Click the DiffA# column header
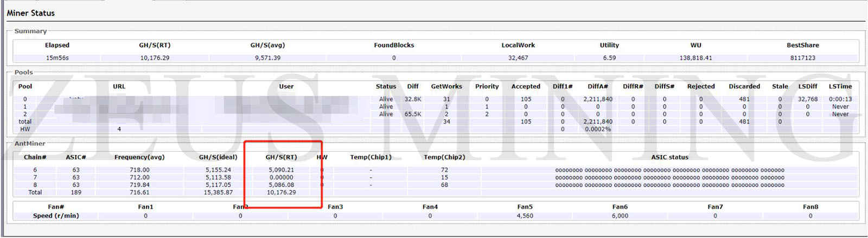The width and height of the screenshot is (868, 238). tap(598, 86)
